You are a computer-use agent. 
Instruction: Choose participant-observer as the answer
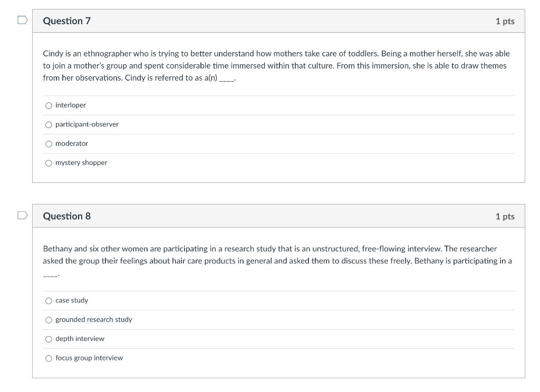tap(49, 124)
